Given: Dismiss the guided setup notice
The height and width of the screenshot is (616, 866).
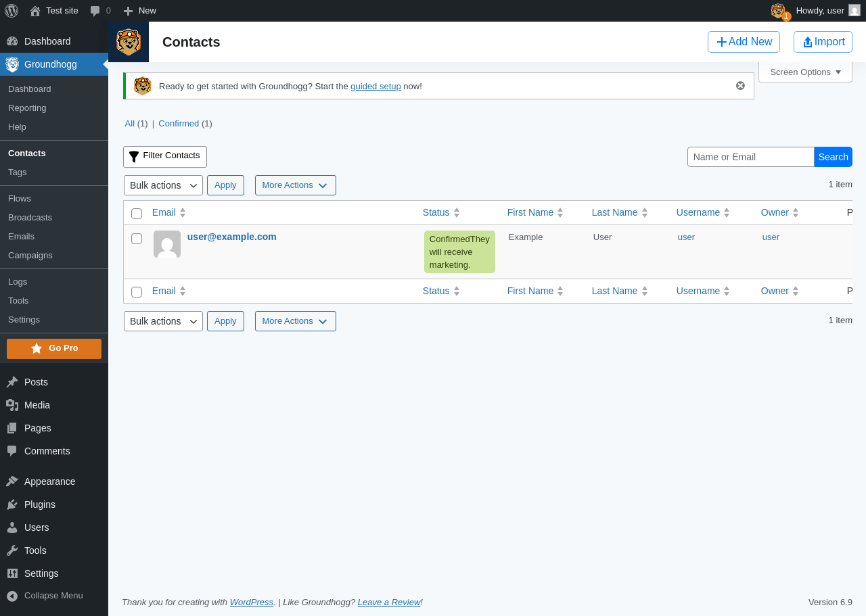Looking at the screenshot, I should click(x=740, y=86).
